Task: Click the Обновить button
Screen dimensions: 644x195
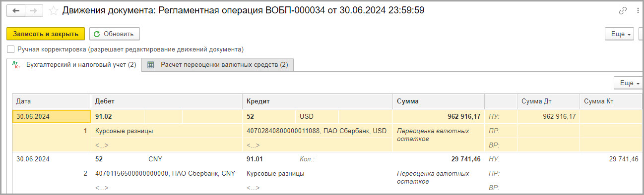Action: (x=115, y=34)
